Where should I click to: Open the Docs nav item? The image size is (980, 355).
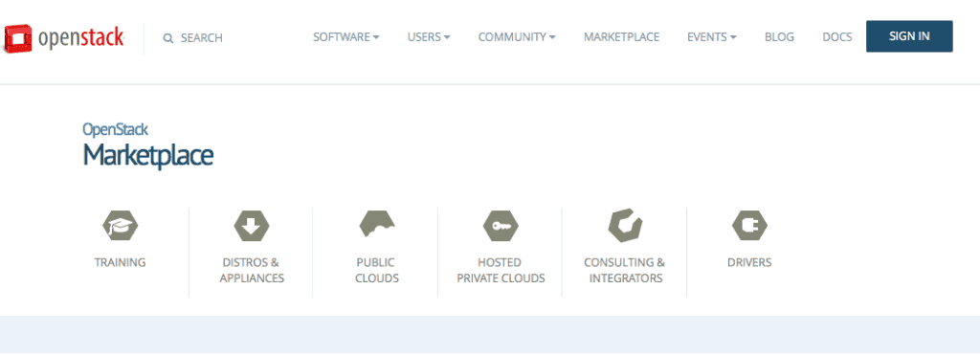tap(836, 37)
